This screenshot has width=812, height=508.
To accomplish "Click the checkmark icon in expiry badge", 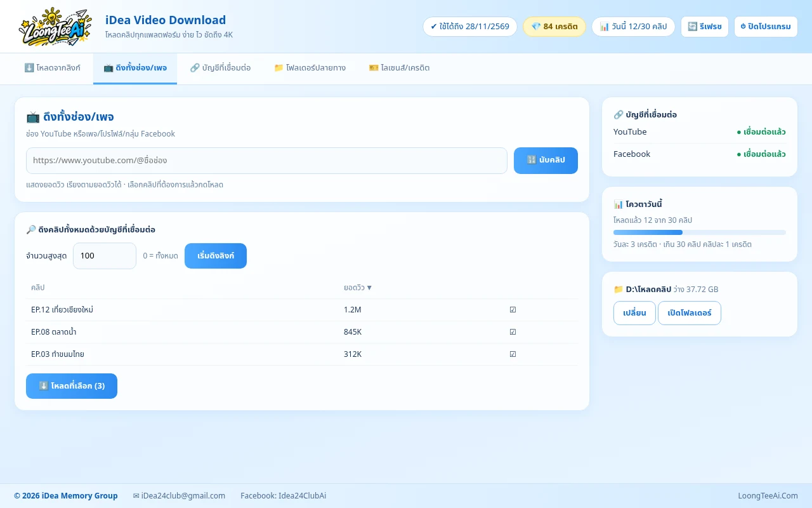I will 434,27.
